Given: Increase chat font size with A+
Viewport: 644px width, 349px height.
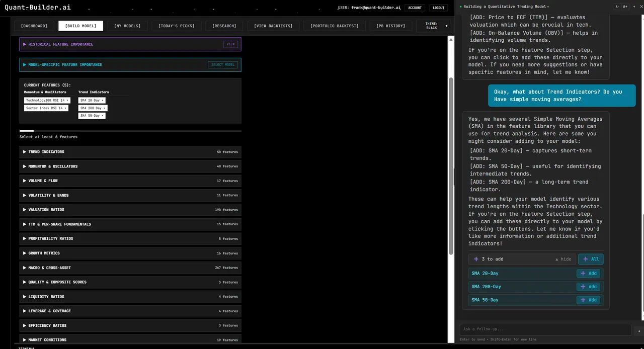Looking at the screenshot, I should (x=625, y=7).
